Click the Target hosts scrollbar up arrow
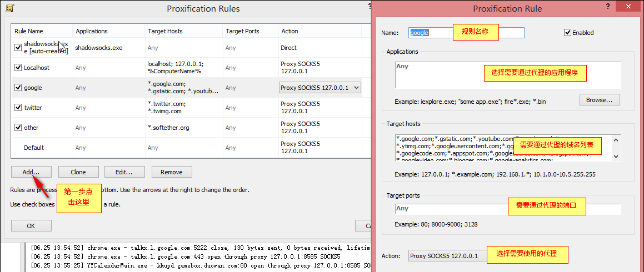This screenshot has width=644, height=272. (616, 139)
